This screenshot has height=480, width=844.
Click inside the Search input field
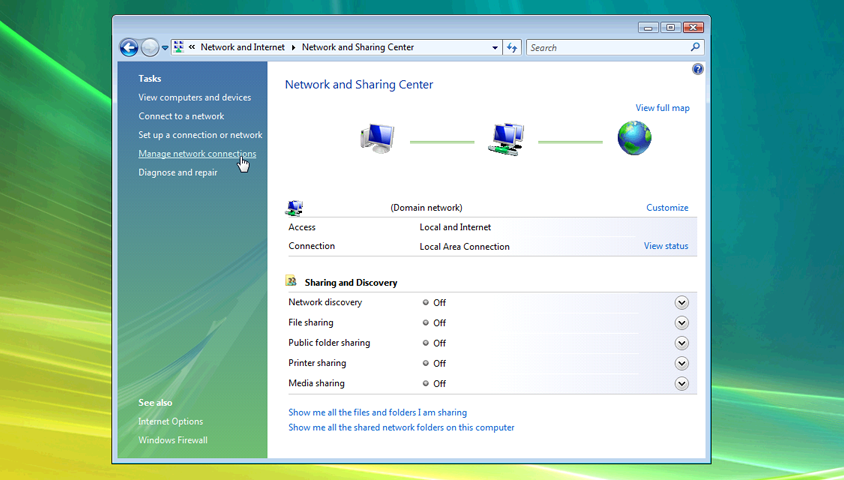tap(606, 47)
